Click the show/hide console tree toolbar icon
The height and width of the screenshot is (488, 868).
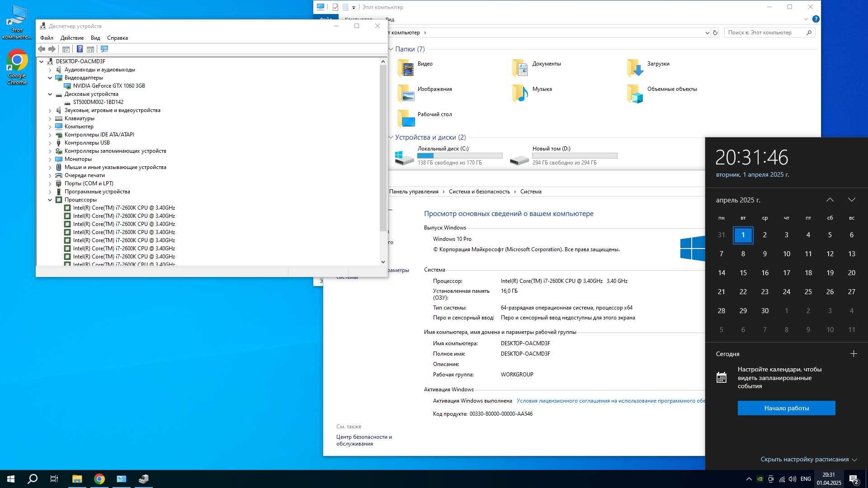coord(66,49)
